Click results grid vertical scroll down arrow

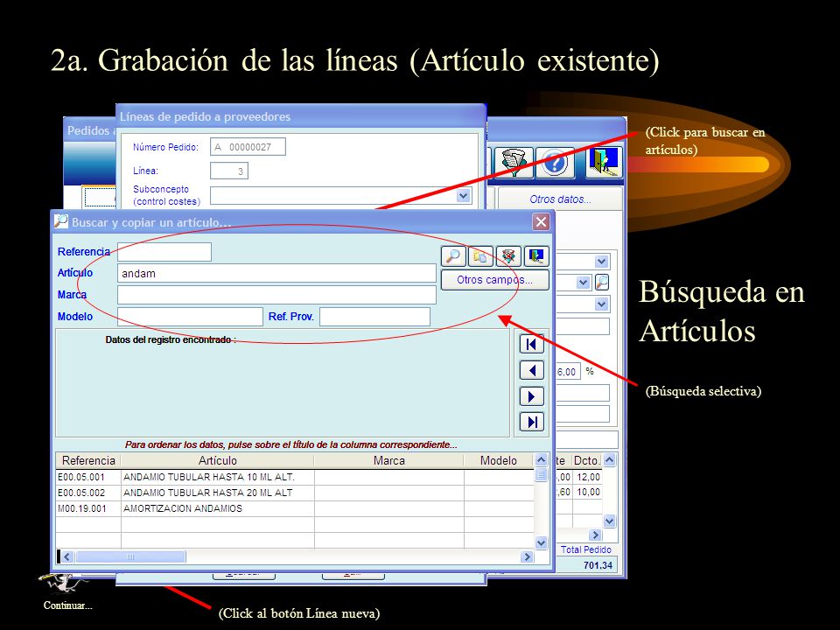pos(541,542)
